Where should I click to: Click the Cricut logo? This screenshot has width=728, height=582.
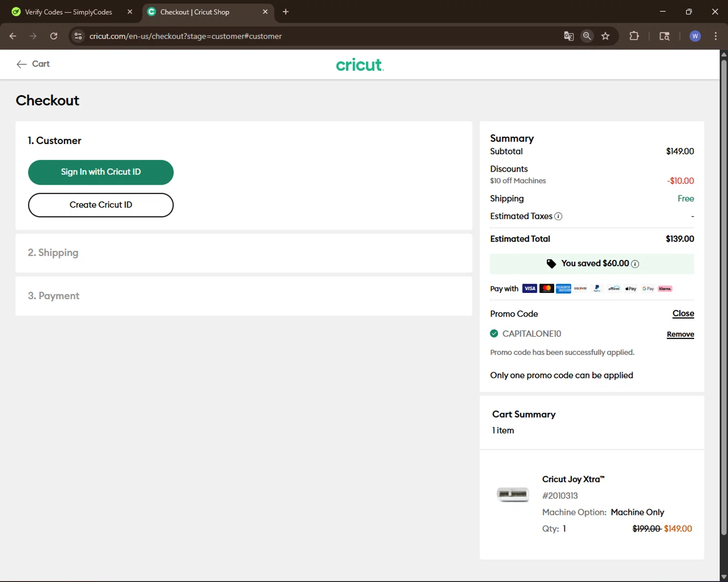click(x=360, y=65)
